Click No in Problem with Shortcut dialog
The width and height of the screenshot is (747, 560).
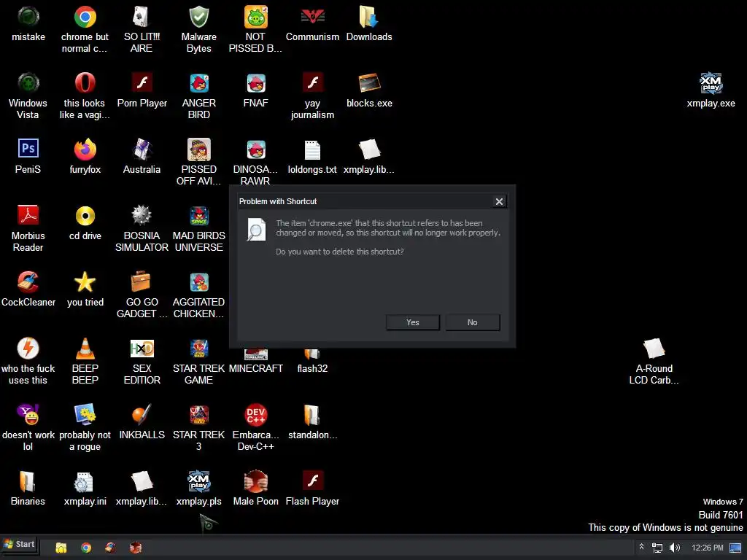(x=472, y=322)
